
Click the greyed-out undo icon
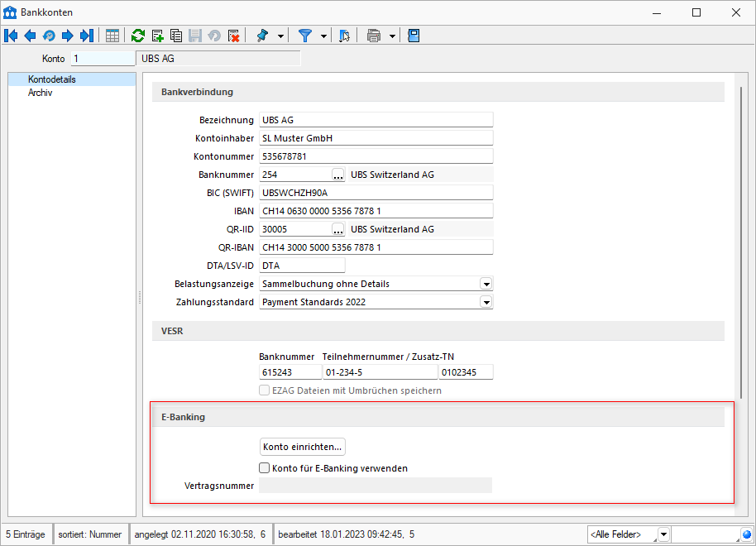pos(214,36)
